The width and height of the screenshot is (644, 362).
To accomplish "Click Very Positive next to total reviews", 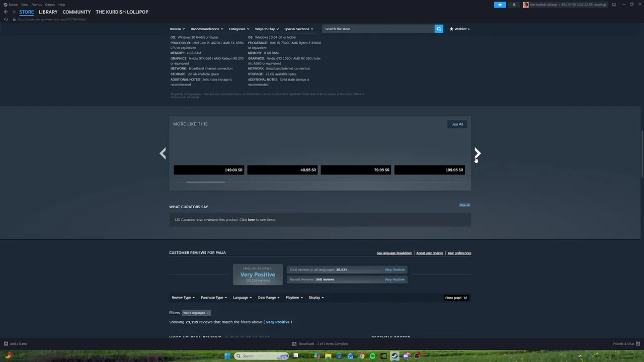I will 394,269.
